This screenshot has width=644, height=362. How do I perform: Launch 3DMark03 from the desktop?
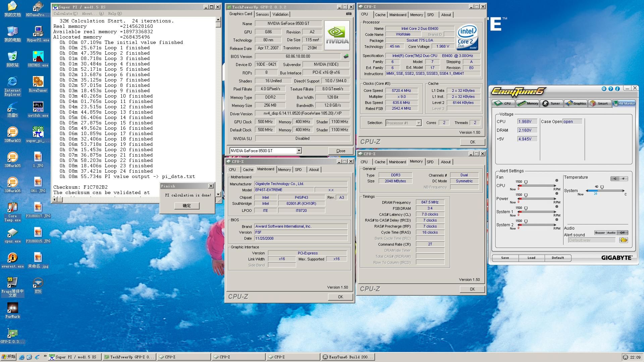coord(12,134)
